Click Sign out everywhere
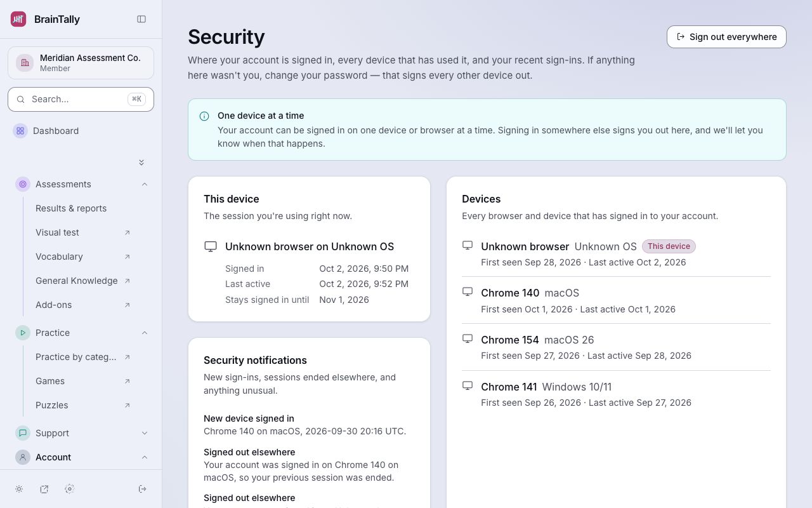Viewport: 812px width, 508px height. pyautogui.click(x=726, y=37)
